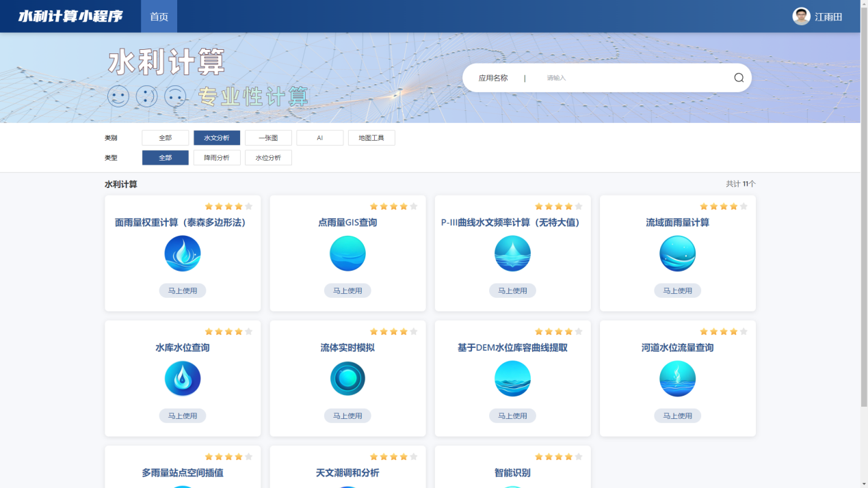Click 马上使用 under 流域面雨量计算
This screenshot has width=868, height=488.
point(677,290)
